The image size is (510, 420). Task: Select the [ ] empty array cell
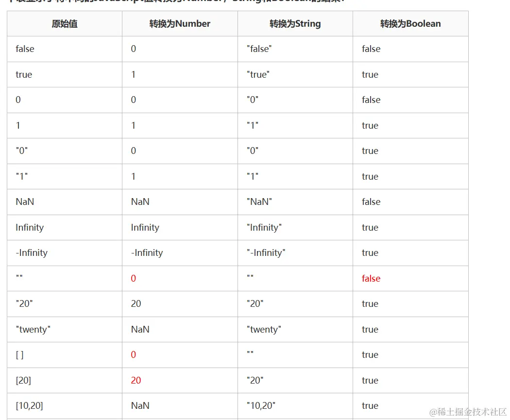[19, 355]
